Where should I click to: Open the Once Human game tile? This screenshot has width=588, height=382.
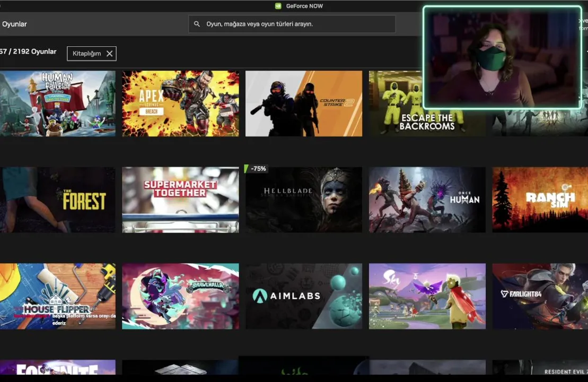coord(427,199)
